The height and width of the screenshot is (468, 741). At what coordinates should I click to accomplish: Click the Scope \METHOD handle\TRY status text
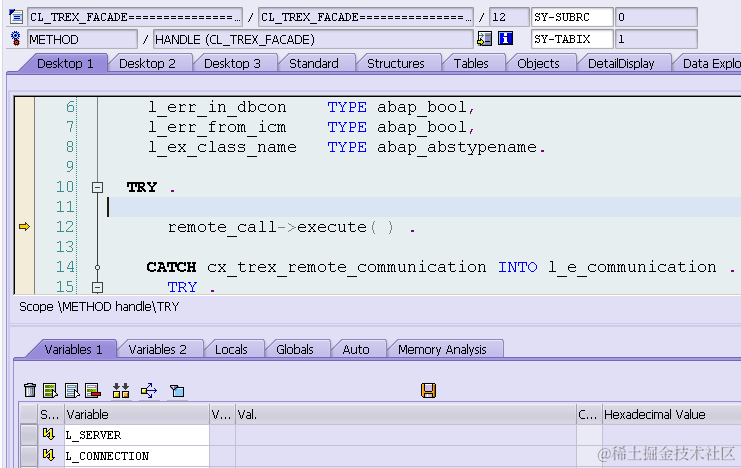99,307
